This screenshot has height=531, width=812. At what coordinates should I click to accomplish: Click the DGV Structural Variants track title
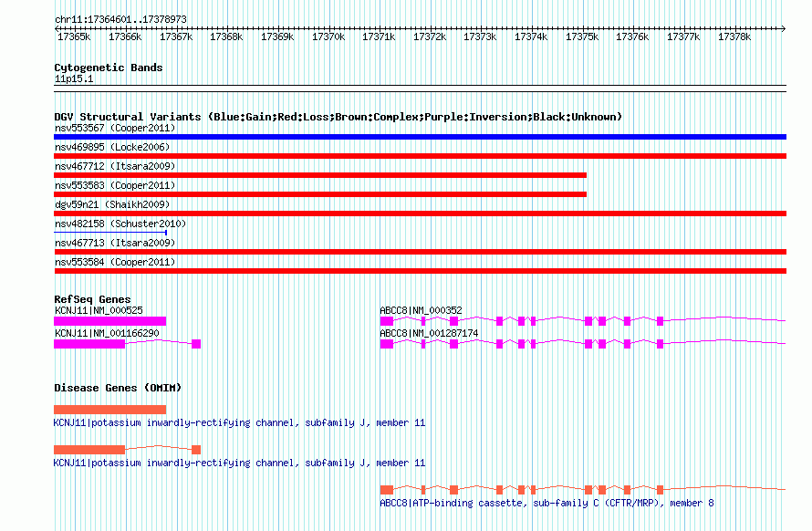coord(338,117)
